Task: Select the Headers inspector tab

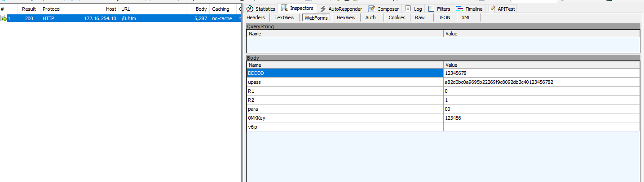Action: pyautogui.click(x=256, y=17)
